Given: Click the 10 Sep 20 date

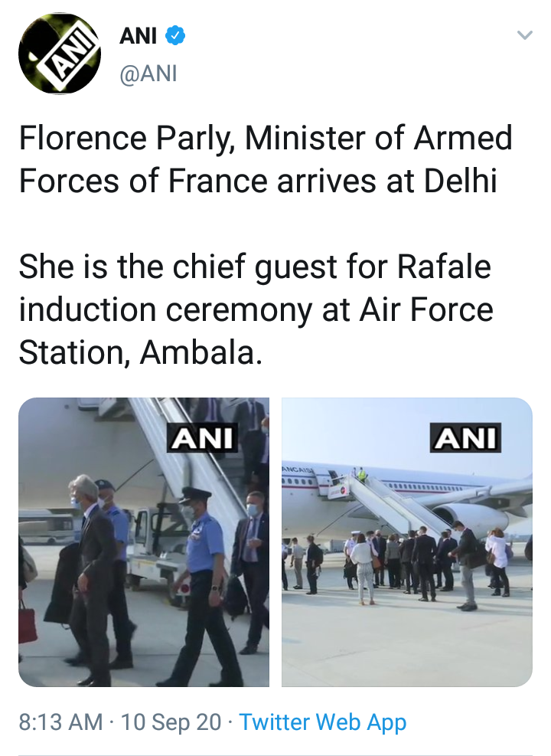Looking at the screenshot, I should [171, 722].
